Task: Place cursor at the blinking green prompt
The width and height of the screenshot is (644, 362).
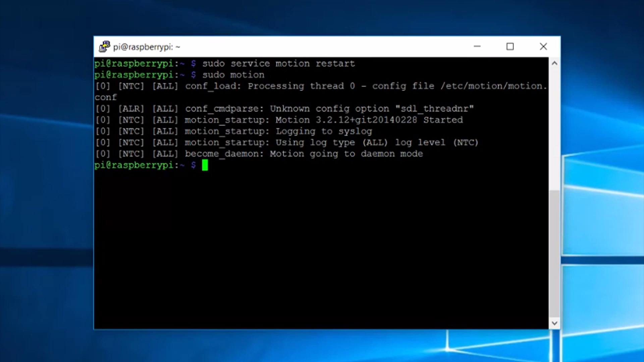Action: [205, 165]
